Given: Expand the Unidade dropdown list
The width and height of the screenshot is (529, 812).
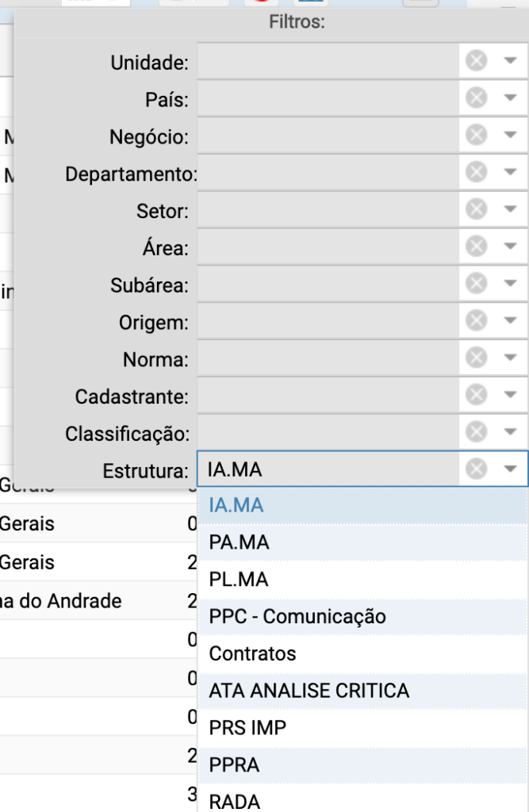Looking at the screenshot, I should [510, 60].
